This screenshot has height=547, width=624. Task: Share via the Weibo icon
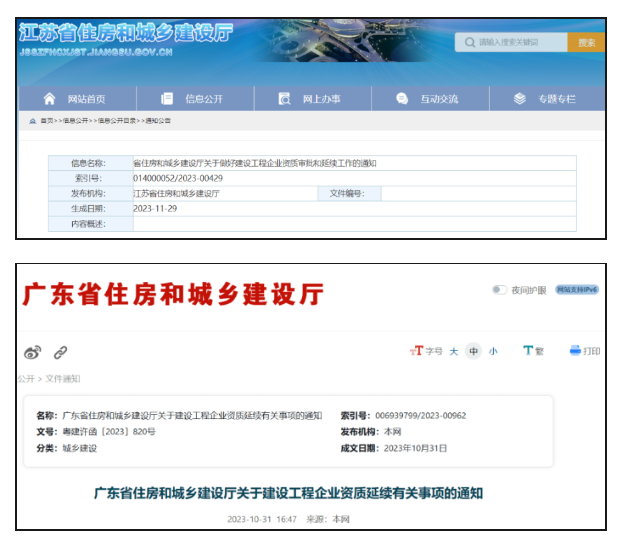(x=33, y=352)
